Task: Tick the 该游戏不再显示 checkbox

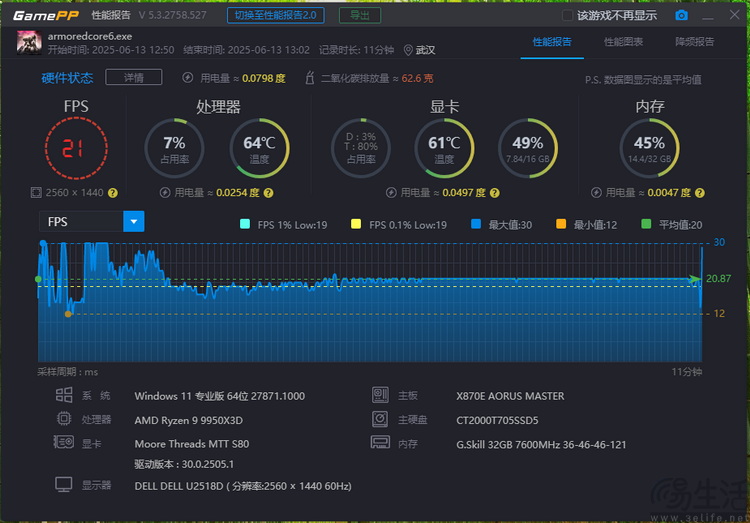Action: pyautogui.click(x=567, y=15)
